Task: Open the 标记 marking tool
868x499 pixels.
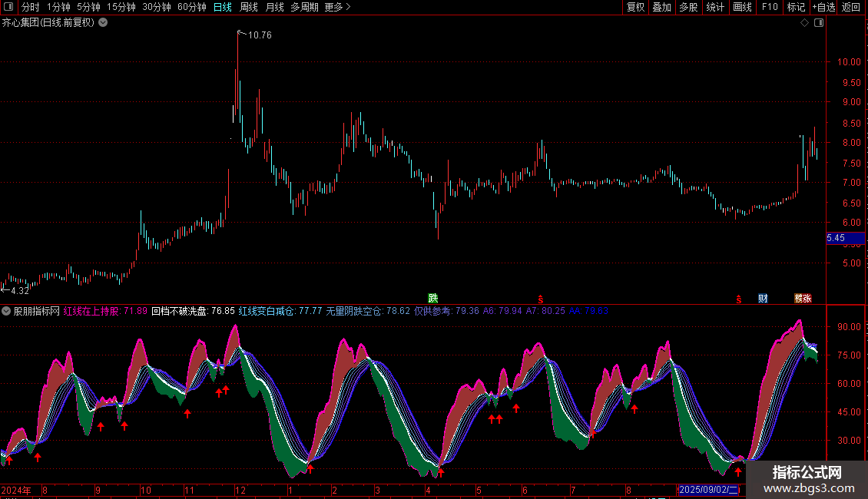Action: [x=796, y=7]
